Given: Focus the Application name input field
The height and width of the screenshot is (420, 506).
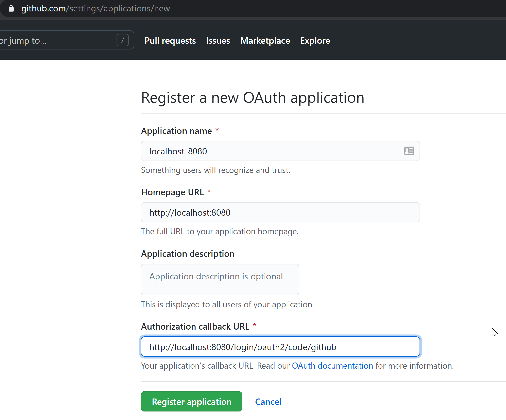Looking at the screenshot, I should point(265,151).
